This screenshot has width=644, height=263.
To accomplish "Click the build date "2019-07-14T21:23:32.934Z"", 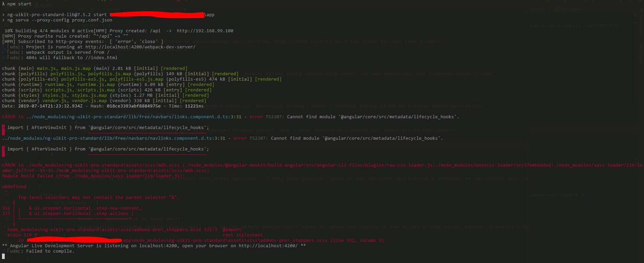I will [50, 106].
